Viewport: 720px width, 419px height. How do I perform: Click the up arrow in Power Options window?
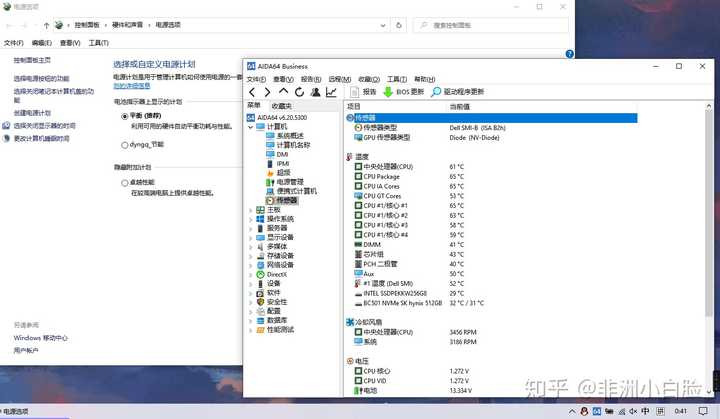[x=46, y=25]
